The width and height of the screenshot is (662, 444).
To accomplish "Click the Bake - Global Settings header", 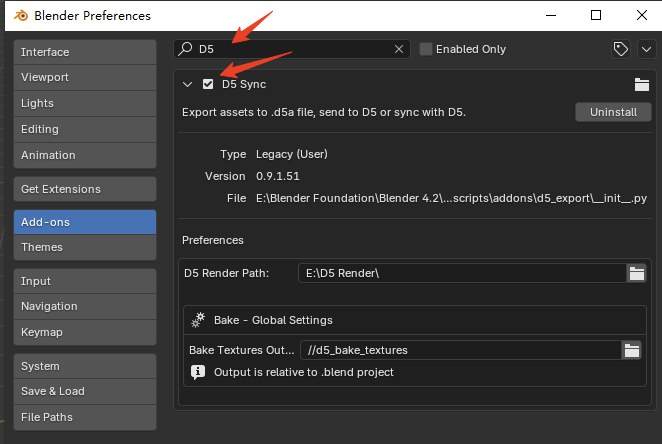I will click(273, 320).
